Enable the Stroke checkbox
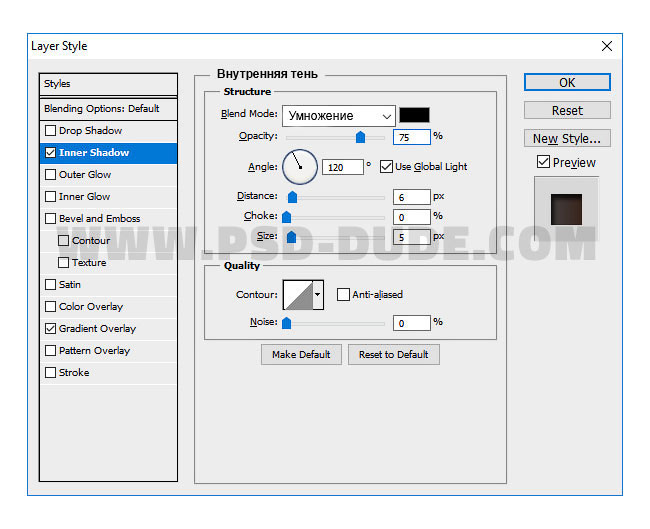 click(x=50, y=372)
